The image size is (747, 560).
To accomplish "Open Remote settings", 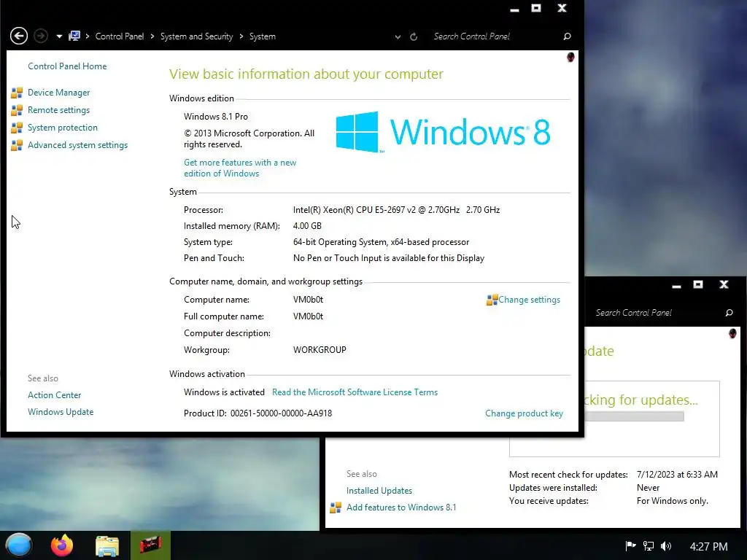I will point(58,110).
